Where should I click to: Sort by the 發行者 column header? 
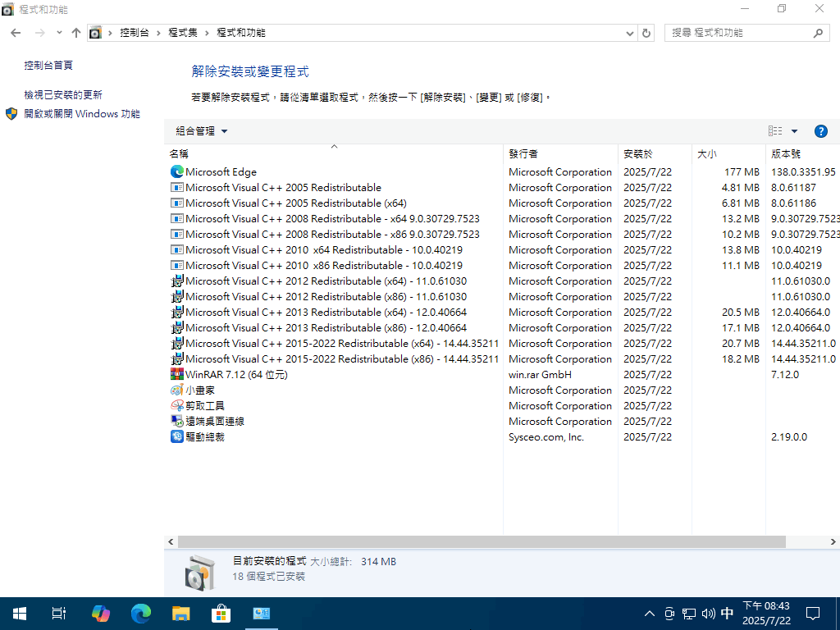[561, 153]
